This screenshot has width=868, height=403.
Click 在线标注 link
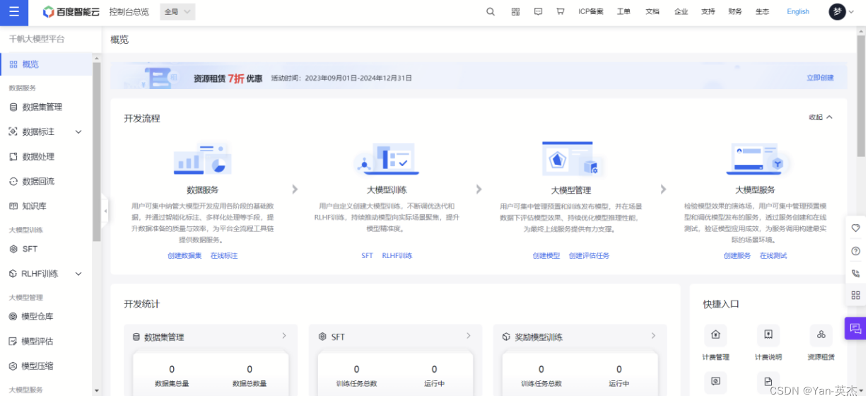(x=224, y=256)
